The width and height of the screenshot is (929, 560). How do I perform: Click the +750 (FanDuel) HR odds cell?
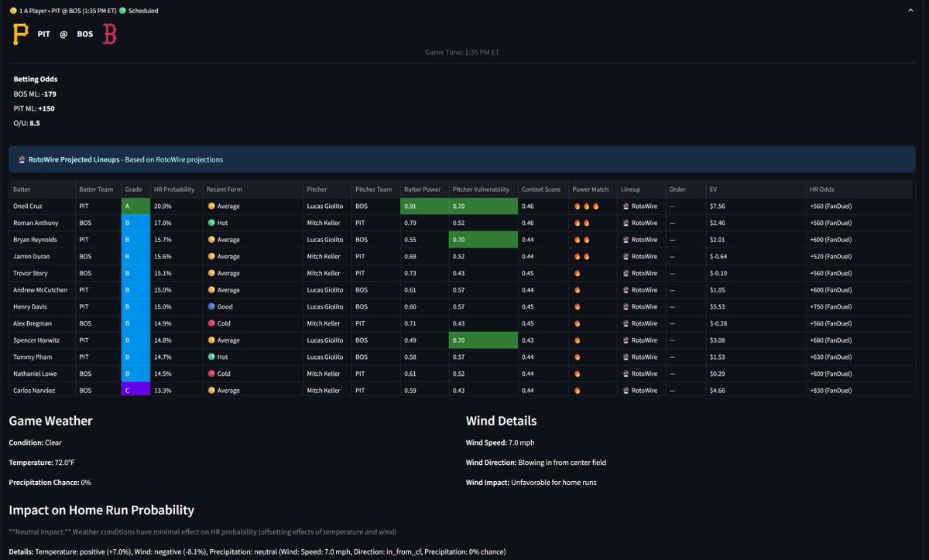(861, 307)
